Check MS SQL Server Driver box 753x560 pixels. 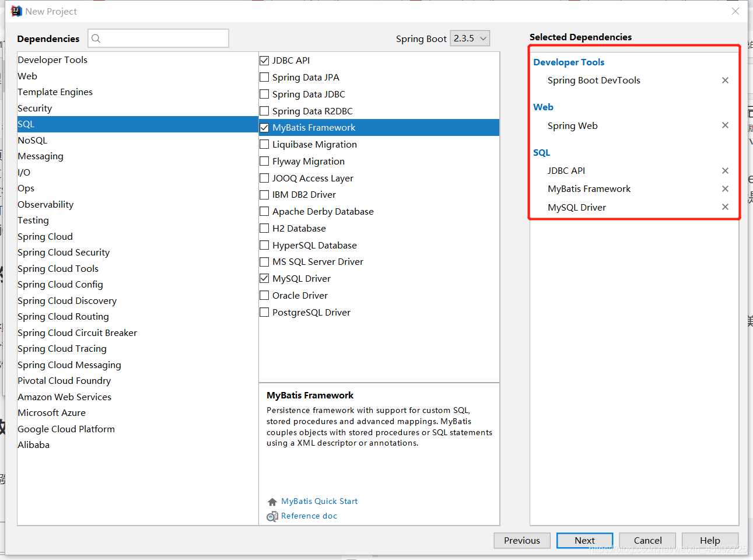coord(264,262)
